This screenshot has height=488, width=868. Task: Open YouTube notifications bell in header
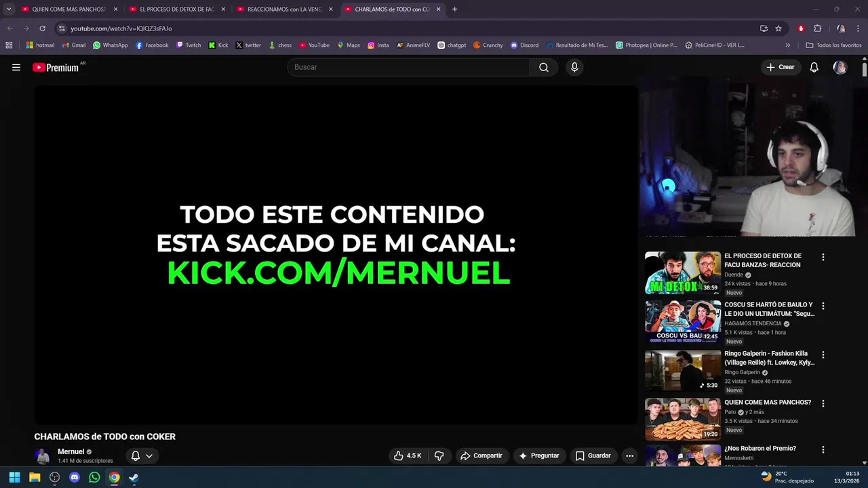[x=814, y=67]
